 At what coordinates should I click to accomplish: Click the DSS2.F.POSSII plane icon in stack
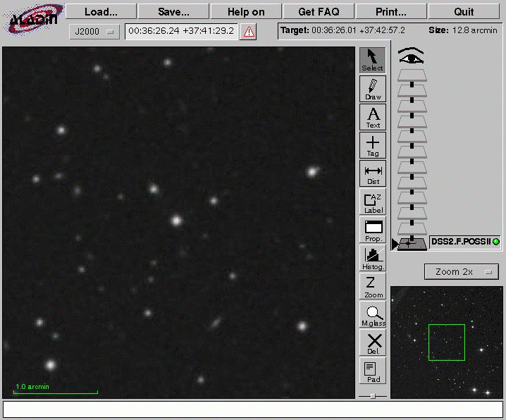pyautogui.click(x=412, y=243)
